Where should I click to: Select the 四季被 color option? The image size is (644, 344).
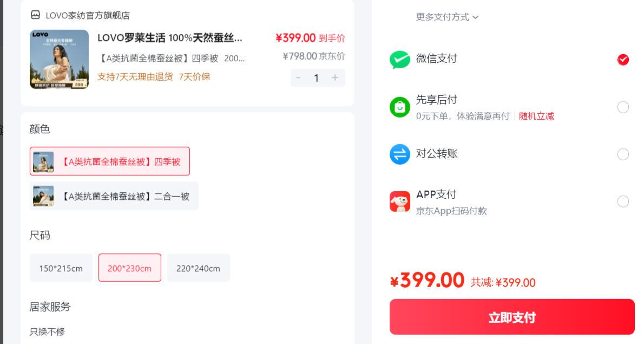click(110, 161)
